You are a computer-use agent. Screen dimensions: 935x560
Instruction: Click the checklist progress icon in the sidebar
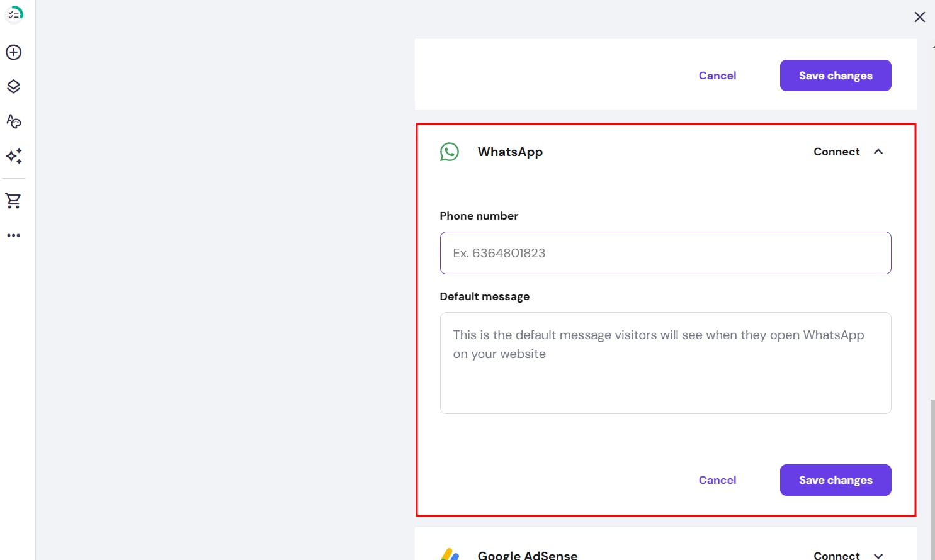14,14
